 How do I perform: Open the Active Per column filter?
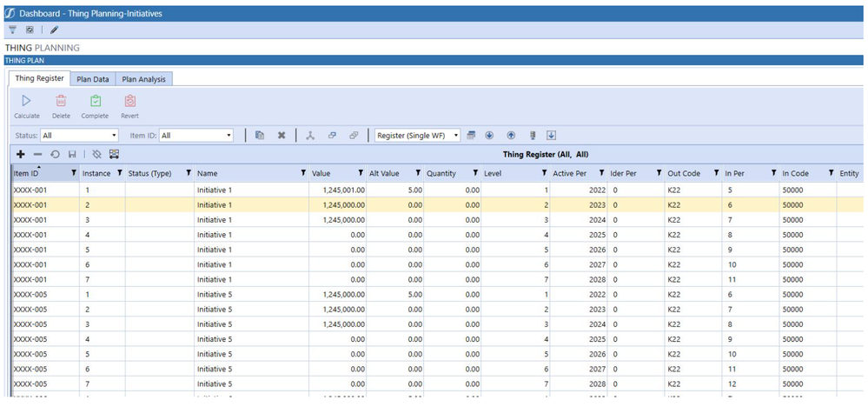tap(602, 173)
